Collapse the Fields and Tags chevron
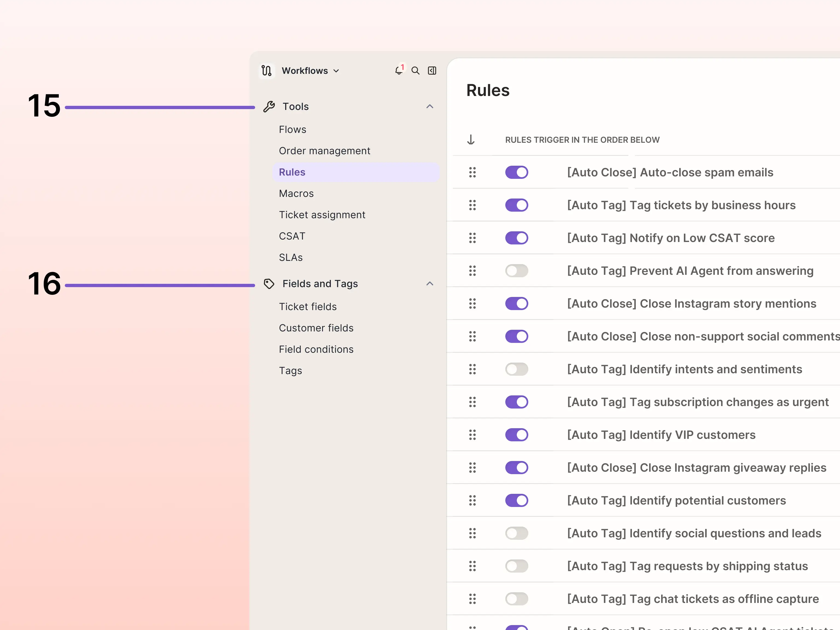The height and width of the screenshot is (630, 840). [430, 284]
